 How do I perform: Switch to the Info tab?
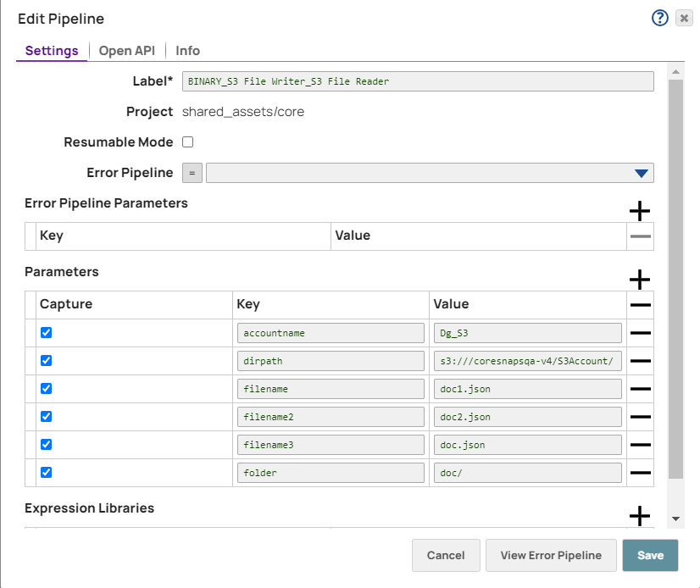point(187,51)
